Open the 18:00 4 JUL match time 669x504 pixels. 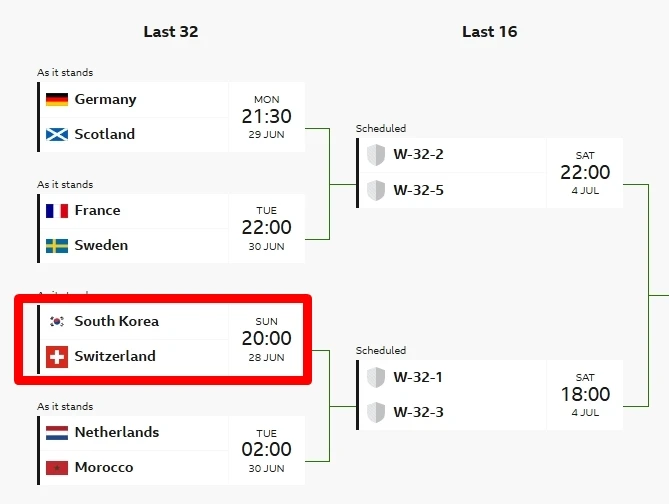(x=585, y=395)
